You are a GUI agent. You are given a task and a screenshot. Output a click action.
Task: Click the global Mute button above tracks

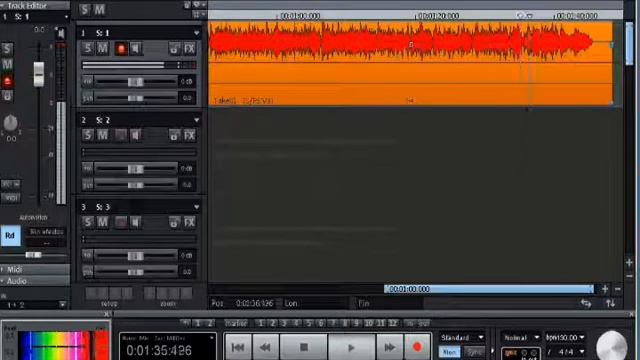point(100,9)
